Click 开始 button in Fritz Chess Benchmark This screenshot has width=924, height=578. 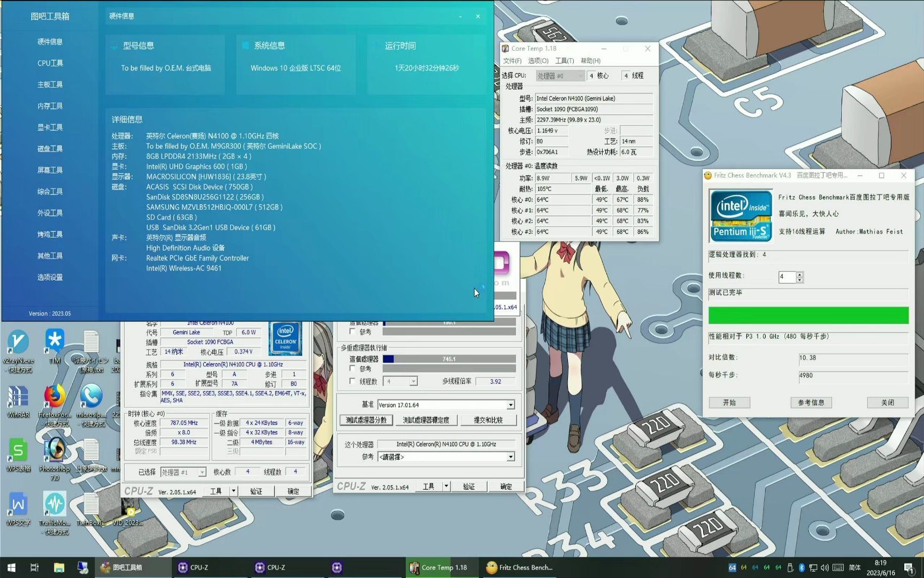729,402
